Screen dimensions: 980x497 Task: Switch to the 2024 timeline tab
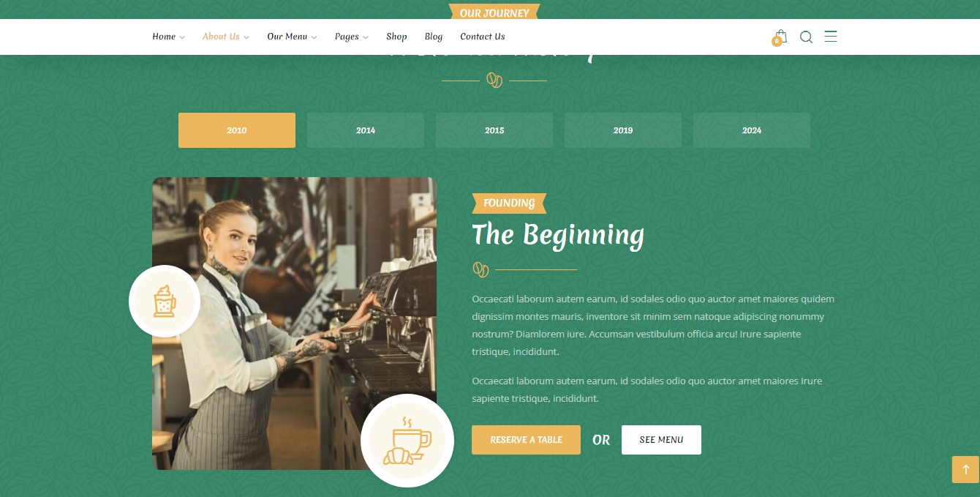[752, 130]
